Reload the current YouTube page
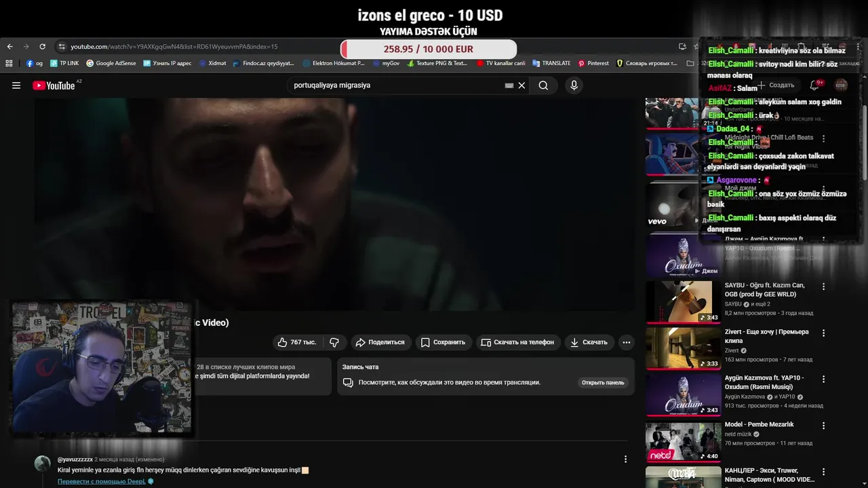This screenshot has height=488, width=868. point(42,47)
